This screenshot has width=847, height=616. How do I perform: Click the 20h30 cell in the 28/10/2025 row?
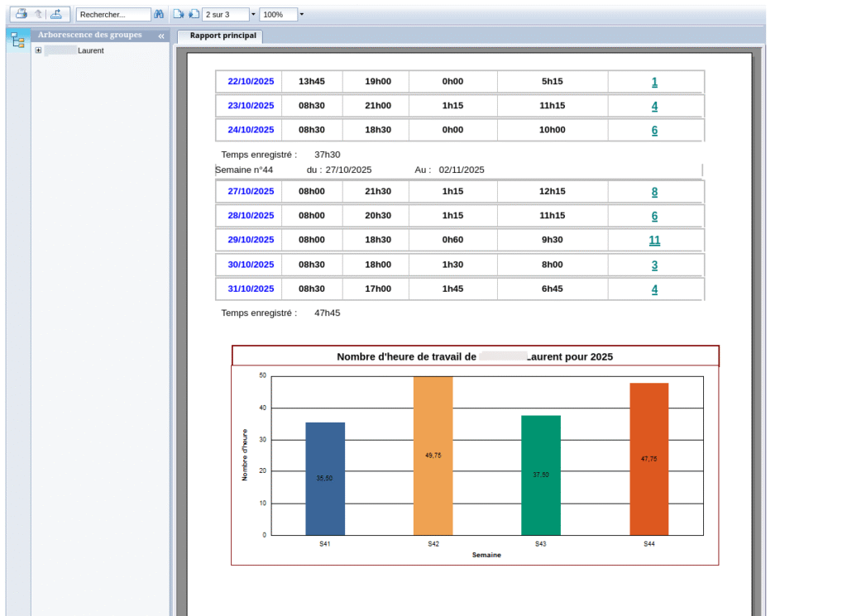377,216
